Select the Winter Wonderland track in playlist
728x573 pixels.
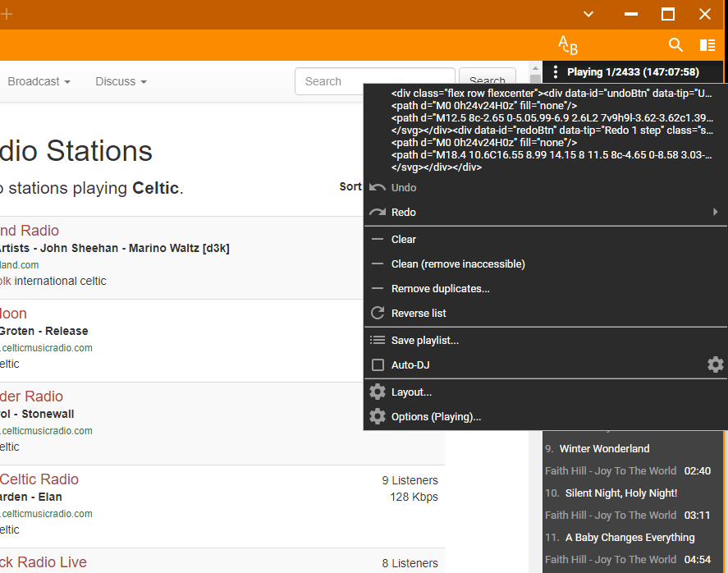point(604,449)
